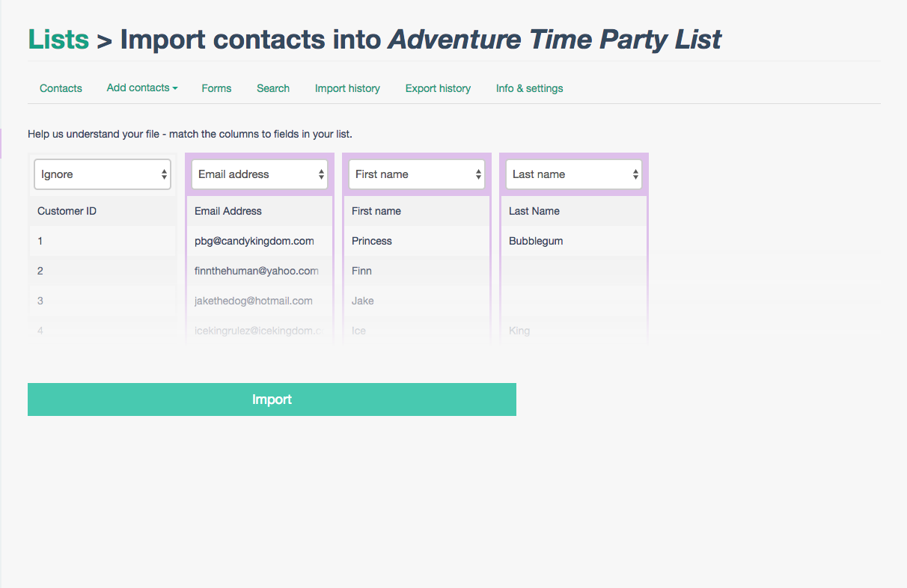Follow the Lists breadcrumb link
This screenshot has width=907, height=588.
click(x=58, y=39)
